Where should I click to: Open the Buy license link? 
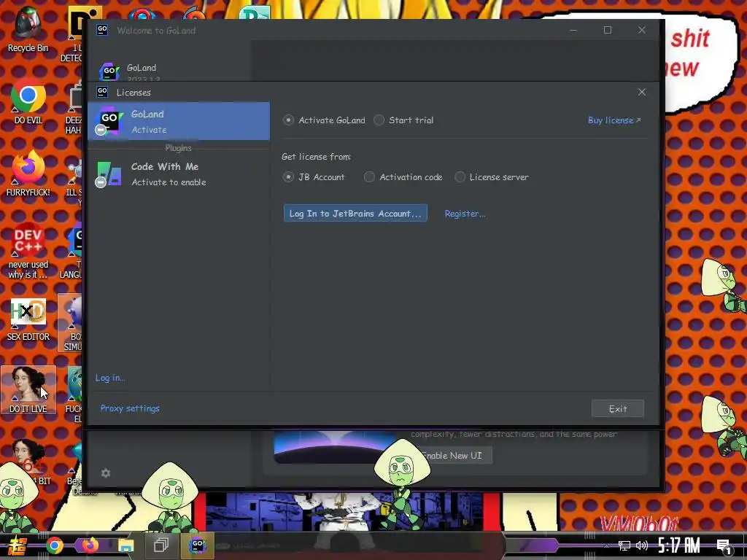pos(614,120)
